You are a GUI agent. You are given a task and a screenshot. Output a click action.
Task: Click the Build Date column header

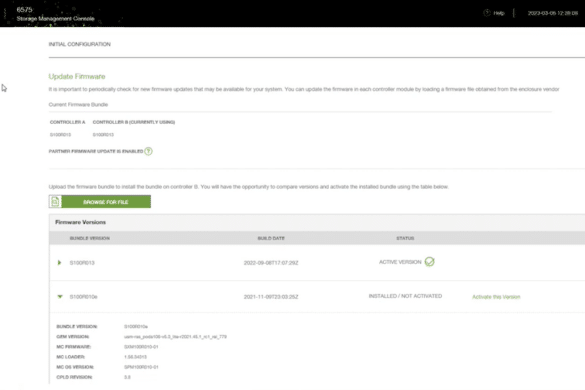[271, 238]
